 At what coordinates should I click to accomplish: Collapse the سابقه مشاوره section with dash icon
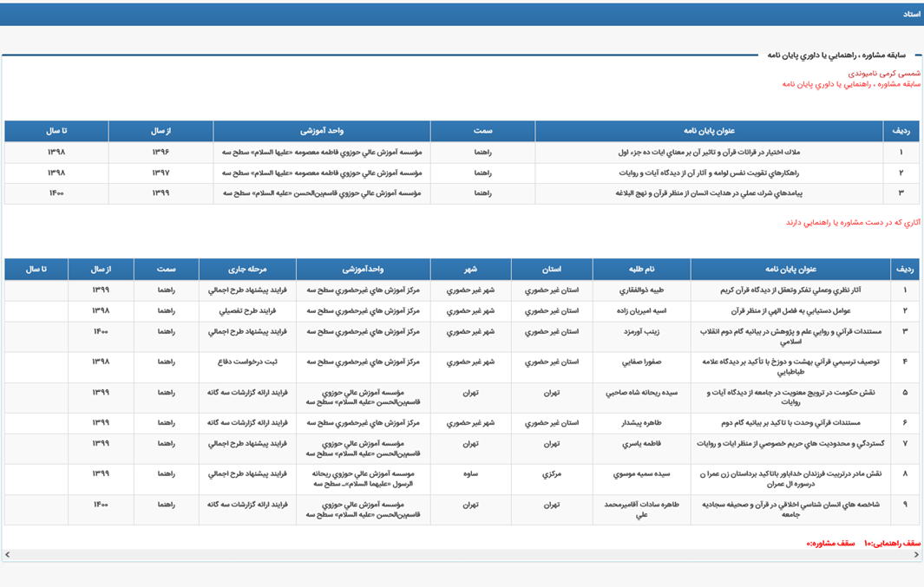coord(915,55)
